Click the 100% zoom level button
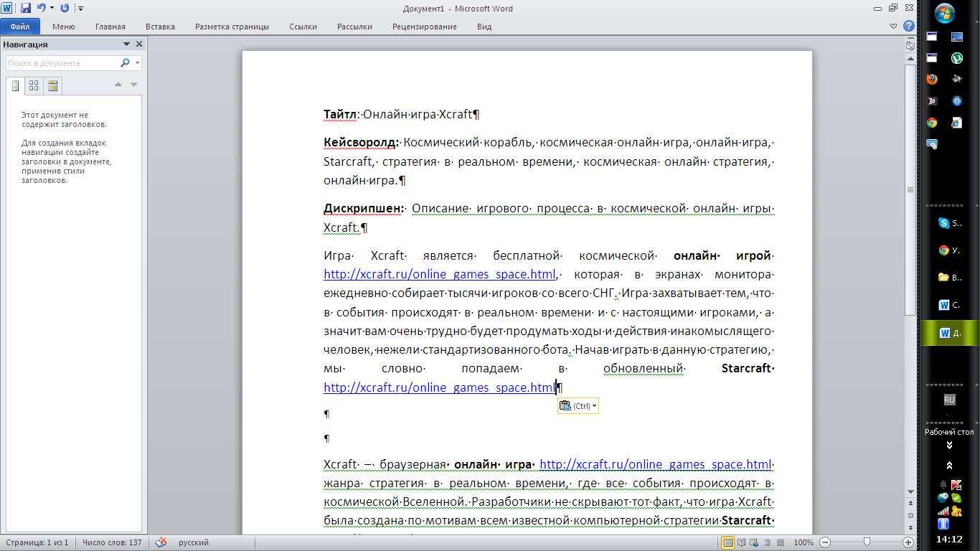This screenshot has height=551, width=980. 803,542
